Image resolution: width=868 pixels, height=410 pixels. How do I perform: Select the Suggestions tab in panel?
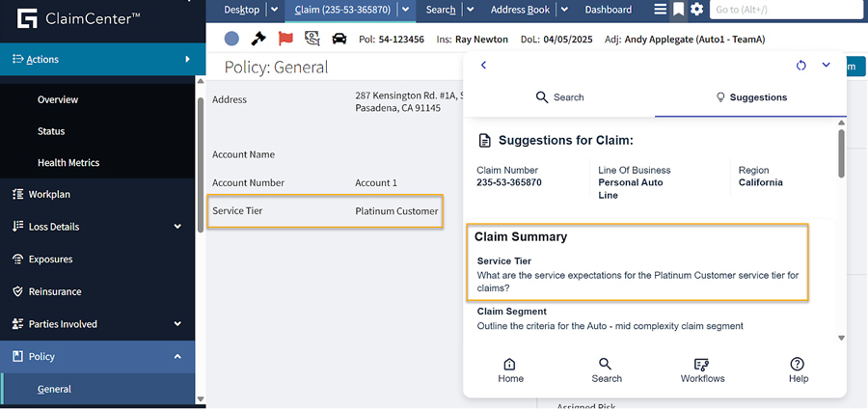coord(750,97)
